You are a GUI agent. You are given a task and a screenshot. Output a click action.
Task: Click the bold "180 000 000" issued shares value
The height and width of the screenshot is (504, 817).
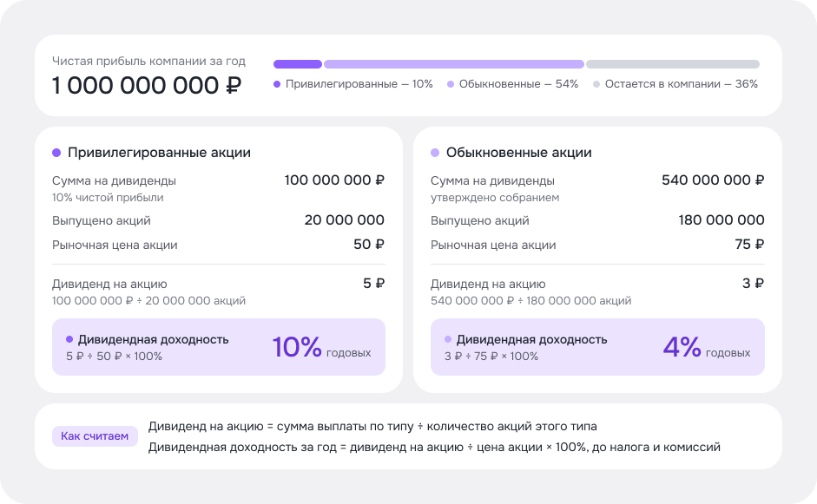[x=721, y=220]
